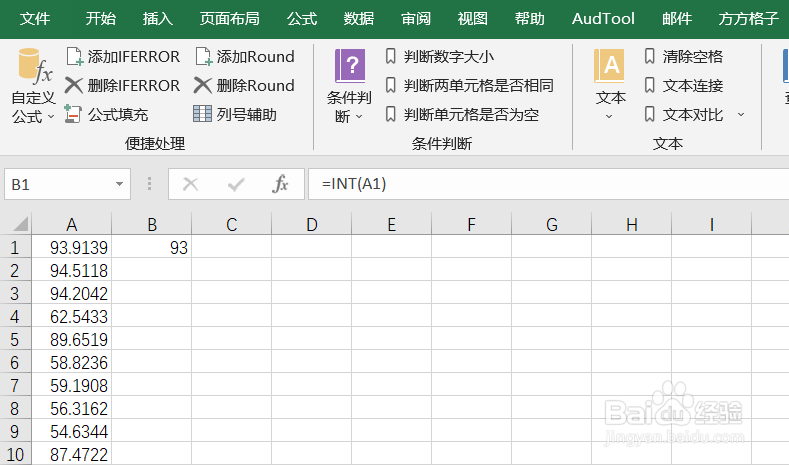This screenshot has height=465, width=789.
Task: Cancel formula entry with X button
Action: click(x=190, y=184)
